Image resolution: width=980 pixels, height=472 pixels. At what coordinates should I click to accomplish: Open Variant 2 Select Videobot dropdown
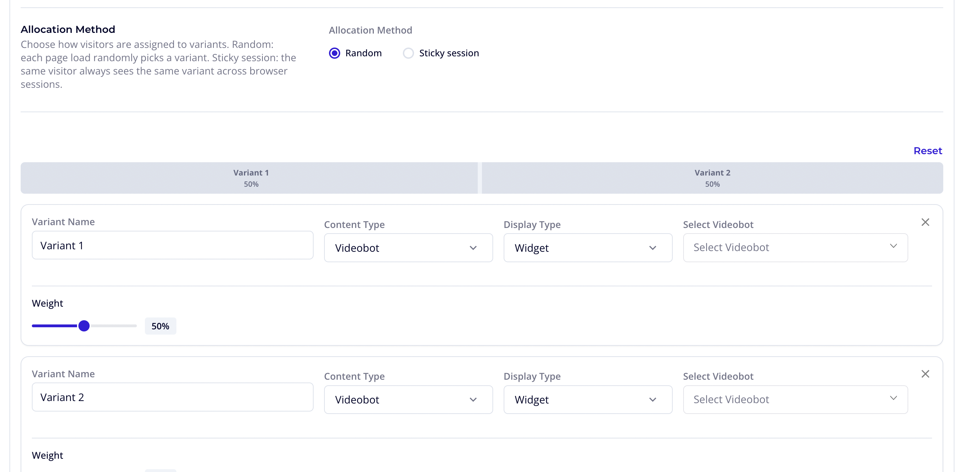pos(795,399)
